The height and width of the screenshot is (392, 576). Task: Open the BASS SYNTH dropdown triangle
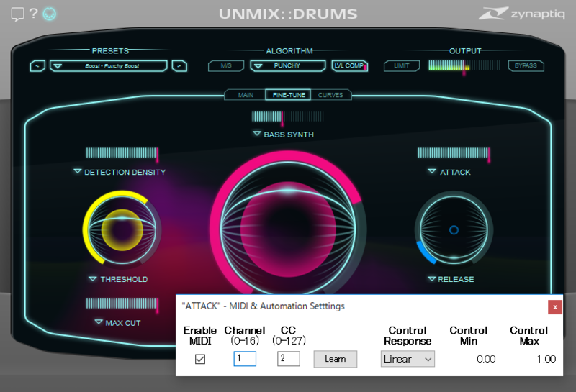[257, 134]
